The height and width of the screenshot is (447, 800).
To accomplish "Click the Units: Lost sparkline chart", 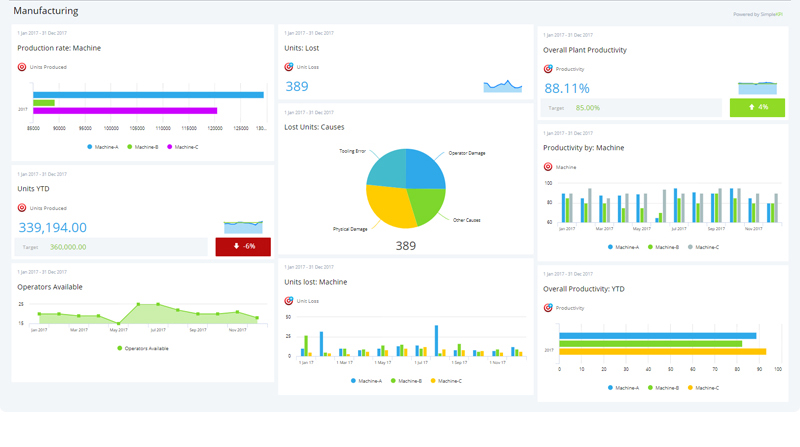I will (x=503, y=86).
